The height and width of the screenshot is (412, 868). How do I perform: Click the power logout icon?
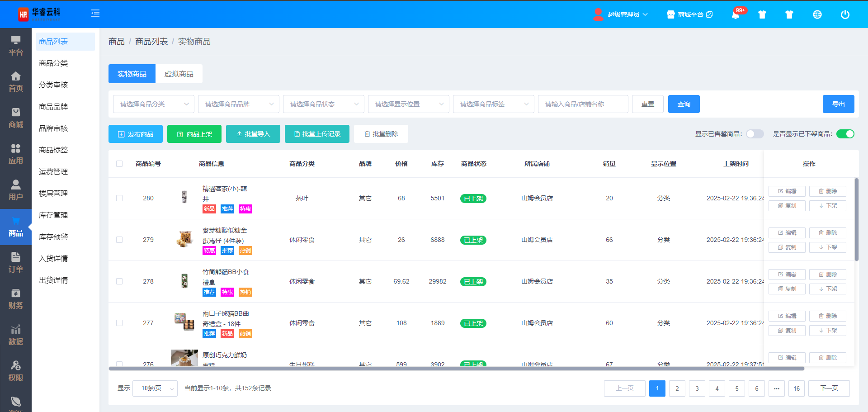(844, 14)
